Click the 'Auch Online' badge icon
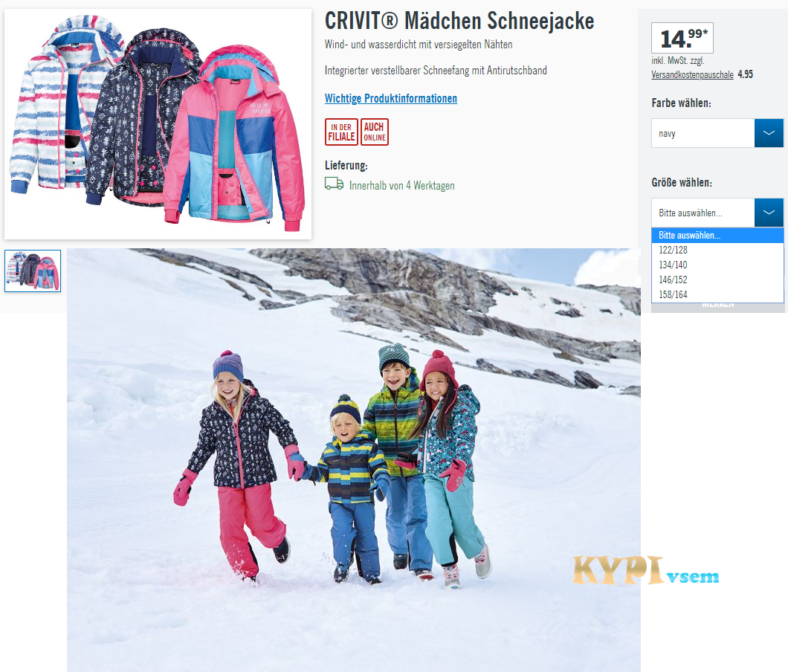Screen dimensions: 788x672 pos(375,132)
